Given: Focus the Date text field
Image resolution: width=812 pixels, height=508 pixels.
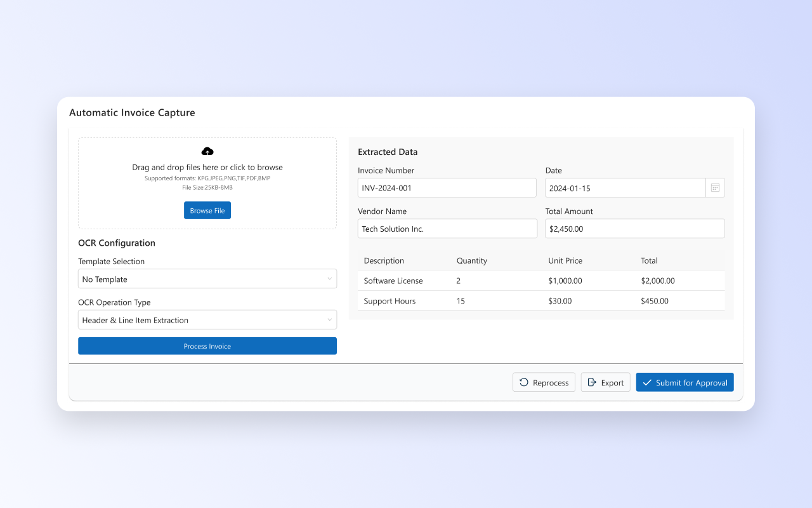Looking at the screenshot, I should click(x=625, y=188).
